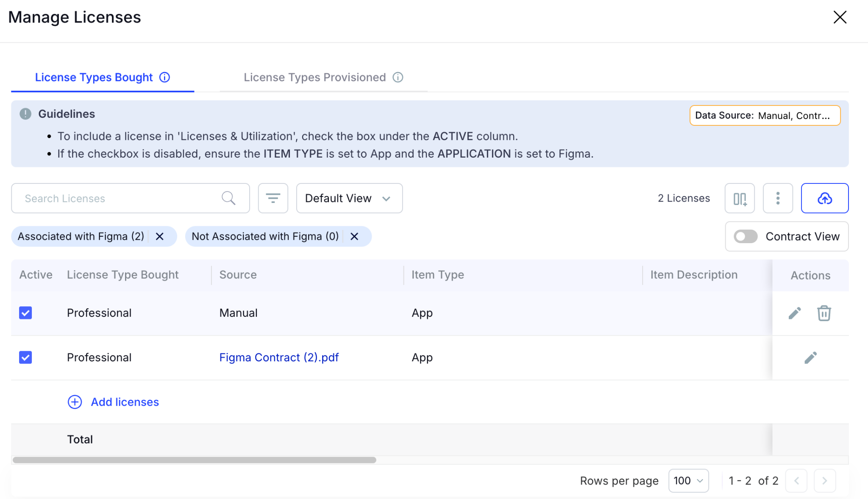The width and height of the screenshot is (868, 499).
Task: Click the horizontal table scrollbar
Action: pyautogui.click(x=194, y=460)
